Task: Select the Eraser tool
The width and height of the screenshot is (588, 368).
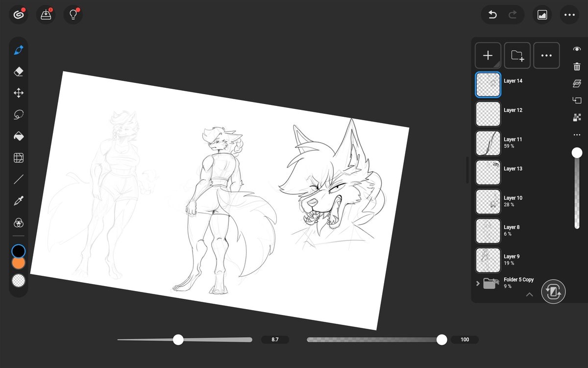Action: [19, 72]
